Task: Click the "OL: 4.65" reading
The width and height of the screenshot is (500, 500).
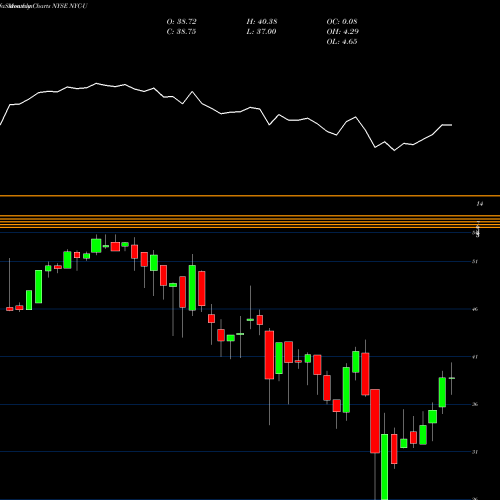Action: pyautogui.click(x=342, y=42)
